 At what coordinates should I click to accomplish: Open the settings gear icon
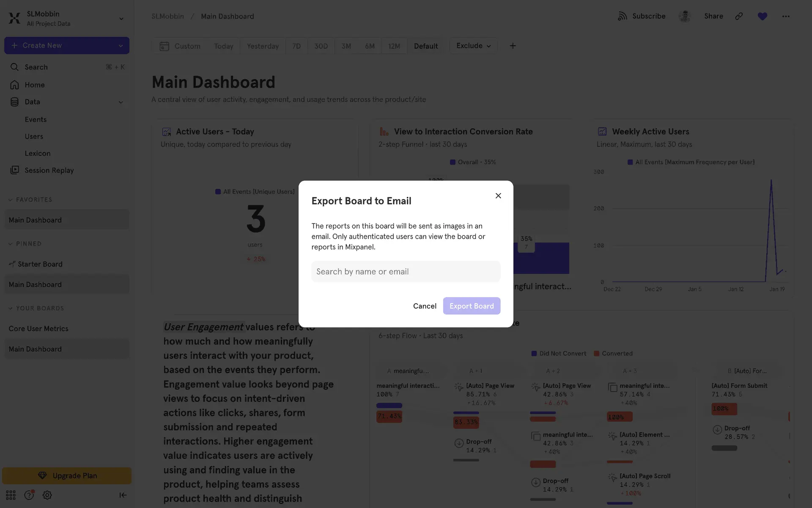(47, 495)
